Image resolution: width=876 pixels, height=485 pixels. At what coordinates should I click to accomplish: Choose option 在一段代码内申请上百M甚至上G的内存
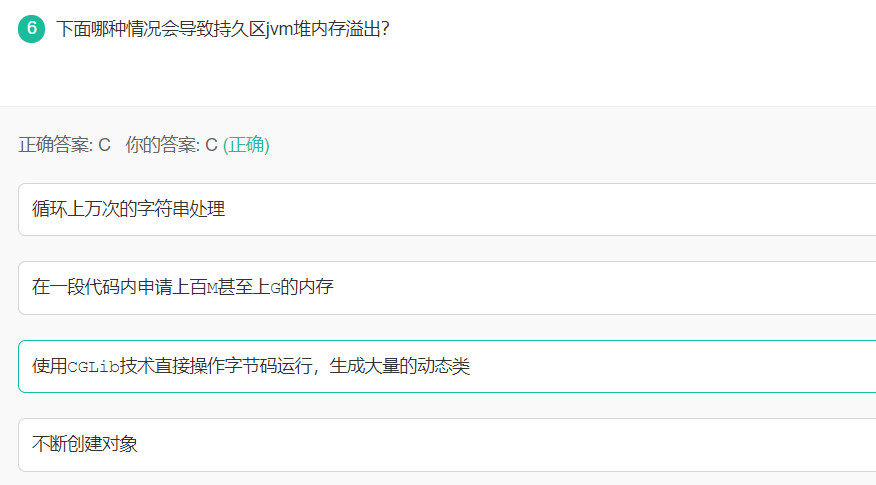(x=447, y=287)
